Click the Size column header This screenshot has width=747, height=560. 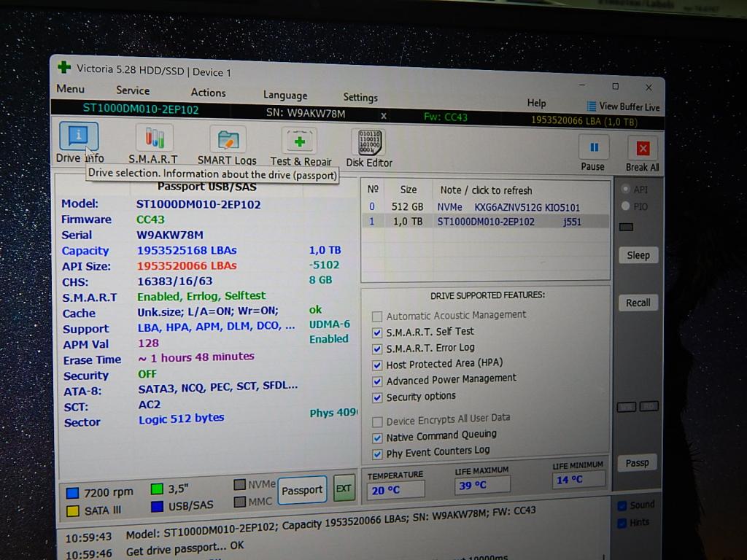(x=409, y=190)
